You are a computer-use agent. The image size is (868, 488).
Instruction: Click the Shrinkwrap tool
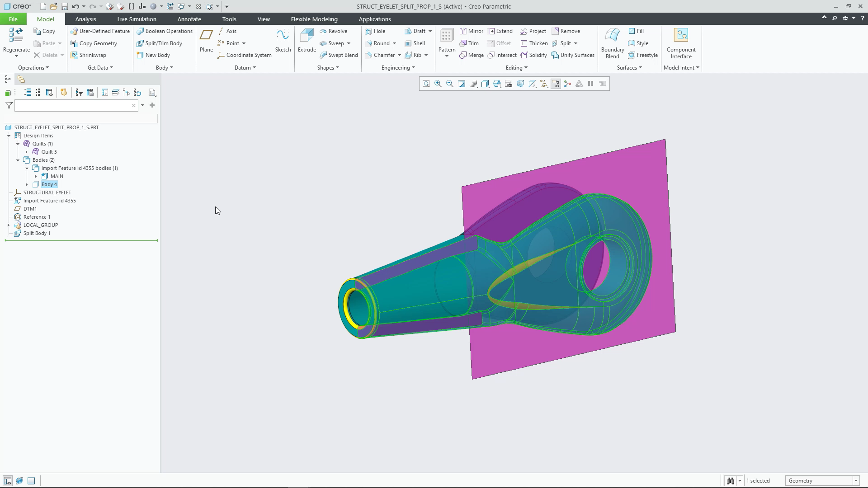point(89,55)
